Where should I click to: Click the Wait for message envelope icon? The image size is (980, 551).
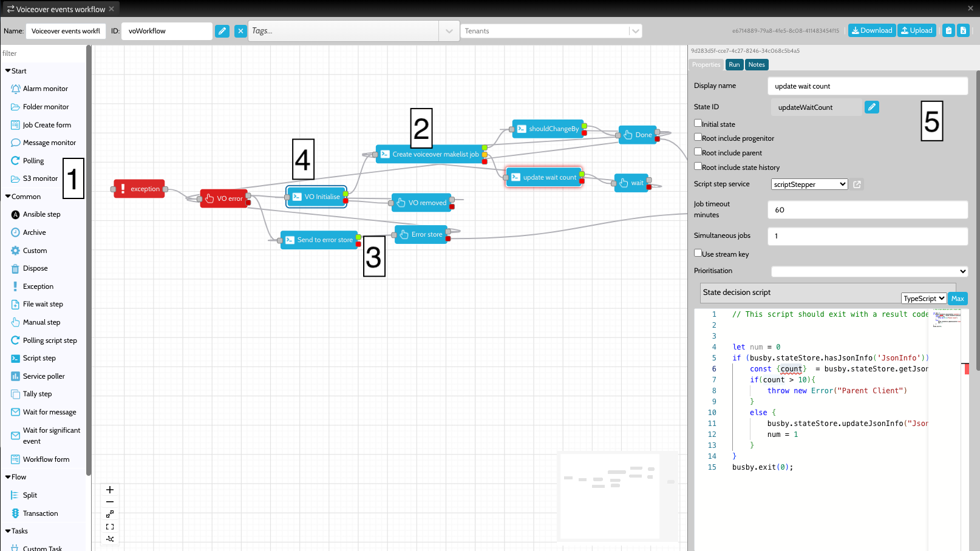coord(16,412)
